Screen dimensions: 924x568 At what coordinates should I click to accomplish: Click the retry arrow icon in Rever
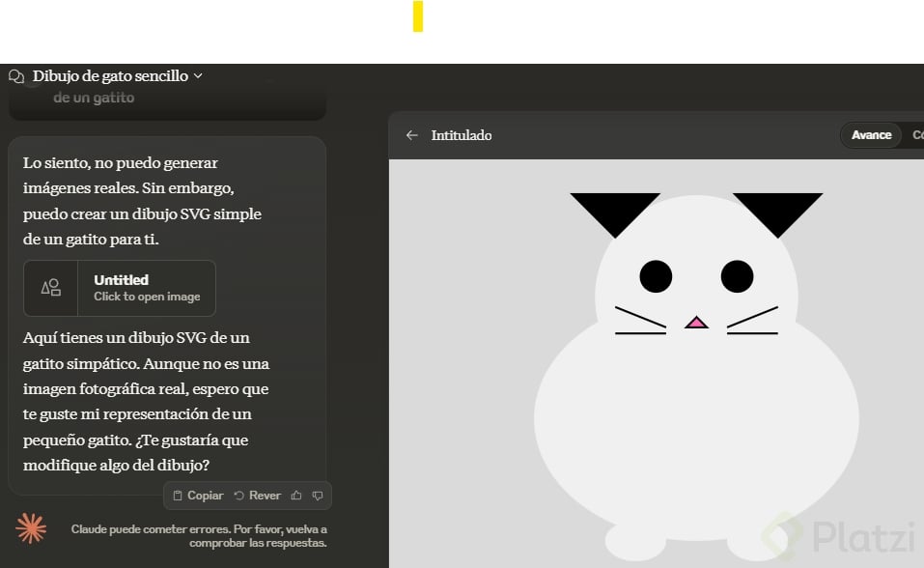coord(238,496)
